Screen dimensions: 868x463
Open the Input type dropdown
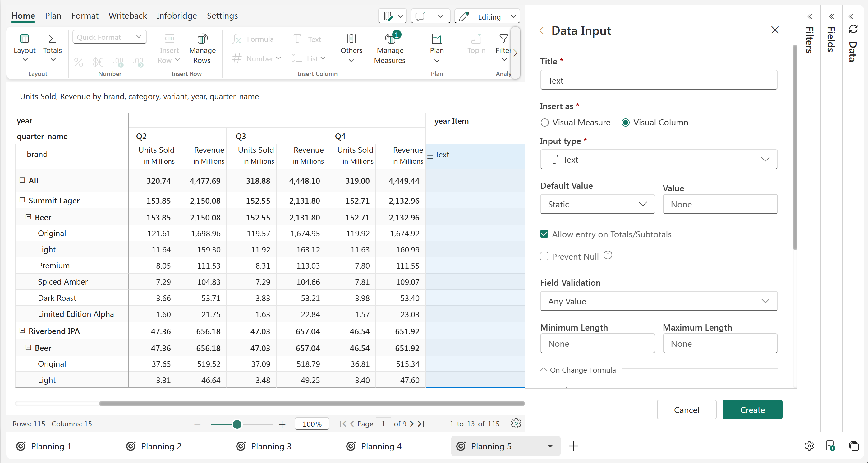(x=659, y=160)
